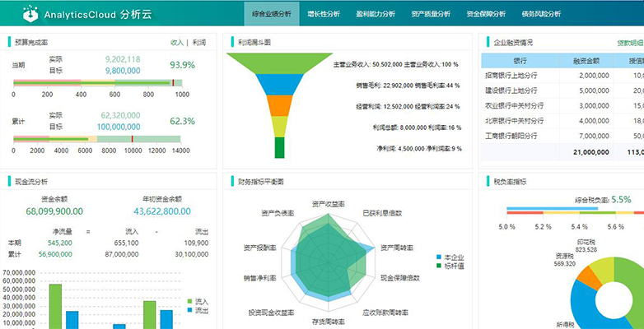Click the 资产周转率 radar axis label

[396, 248]
